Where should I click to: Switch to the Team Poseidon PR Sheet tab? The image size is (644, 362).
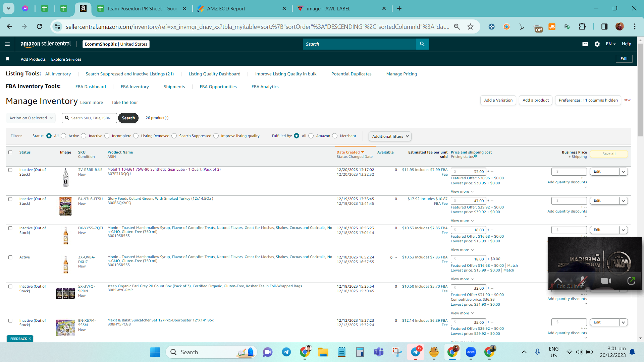(142, 8)
